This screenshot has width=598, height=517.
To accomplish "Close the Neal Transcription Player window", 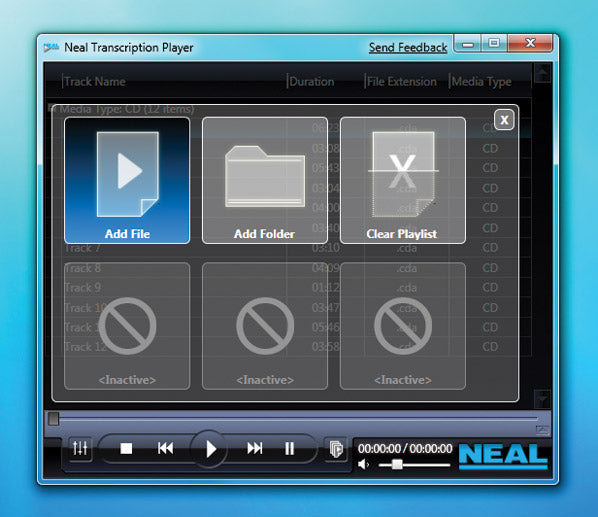I will [x=530, y=43].
